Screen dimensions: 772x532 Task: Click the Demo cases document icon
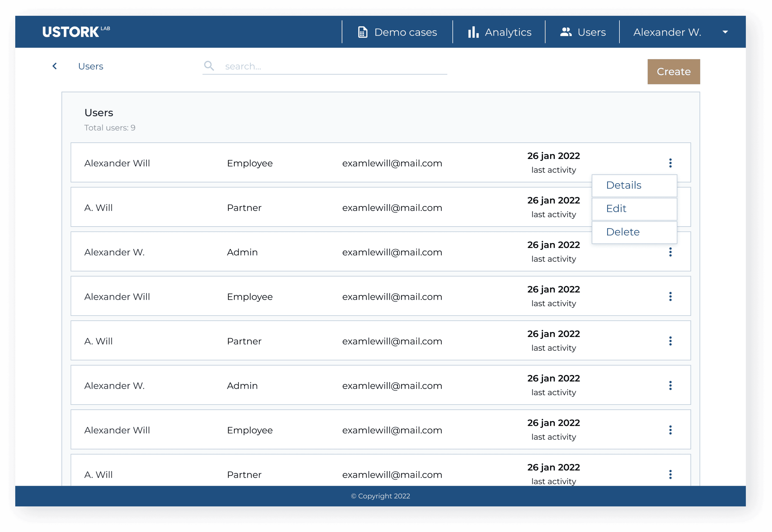tap(363, 32)
